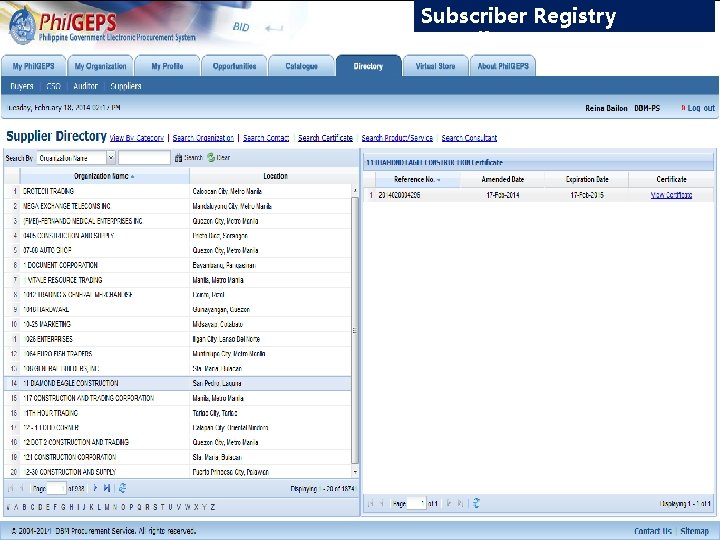Screen dimensions: 720x540
Task: Select row 11 DIAMOND EAGLE CONSTRUCTION
Action: [177, 383]
